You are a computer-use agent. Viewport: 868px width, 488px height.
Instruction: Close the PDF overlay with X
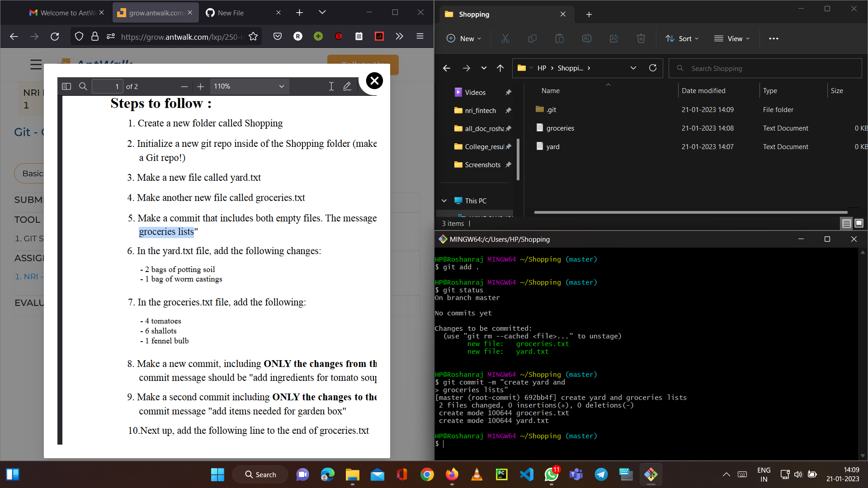pyautogui.click(x=374, y=81)
